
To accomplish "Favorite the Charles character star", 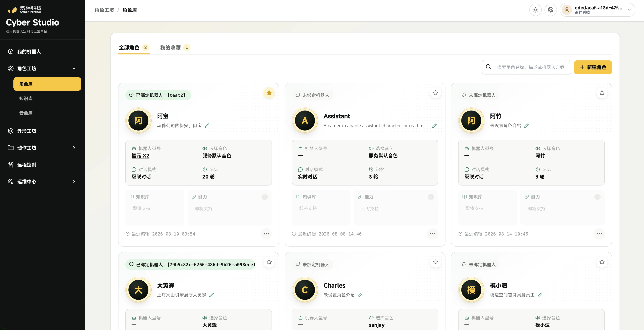I will pos(435,262).
